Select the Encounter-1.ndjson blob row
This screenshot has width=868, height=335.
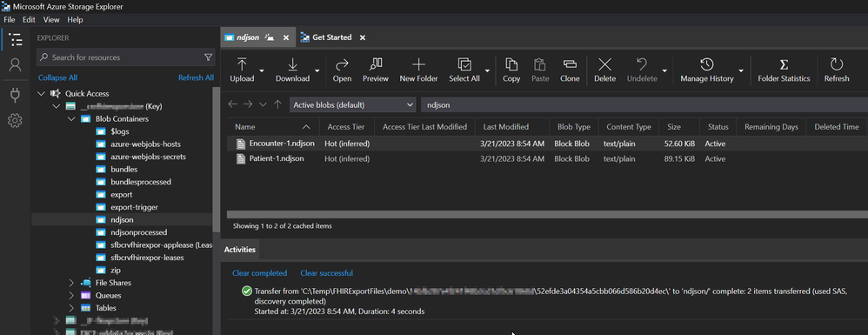coord(547,144)
